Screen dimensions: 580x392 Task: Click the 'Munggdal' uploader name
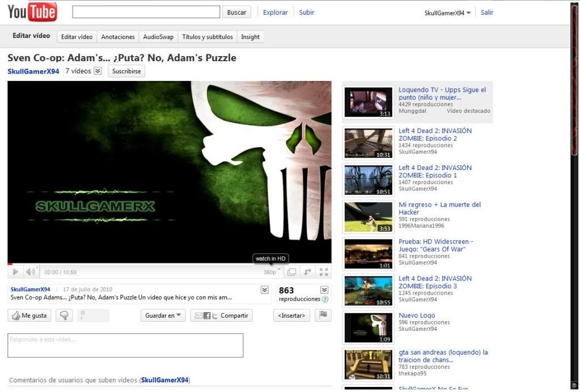412,111
